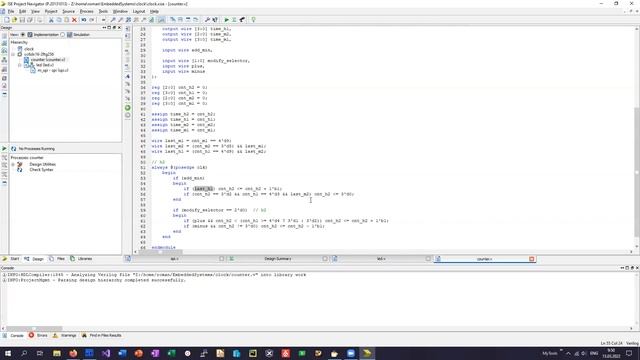Open the Edit menu
The image size is (640, 360).
click(22, 11)
